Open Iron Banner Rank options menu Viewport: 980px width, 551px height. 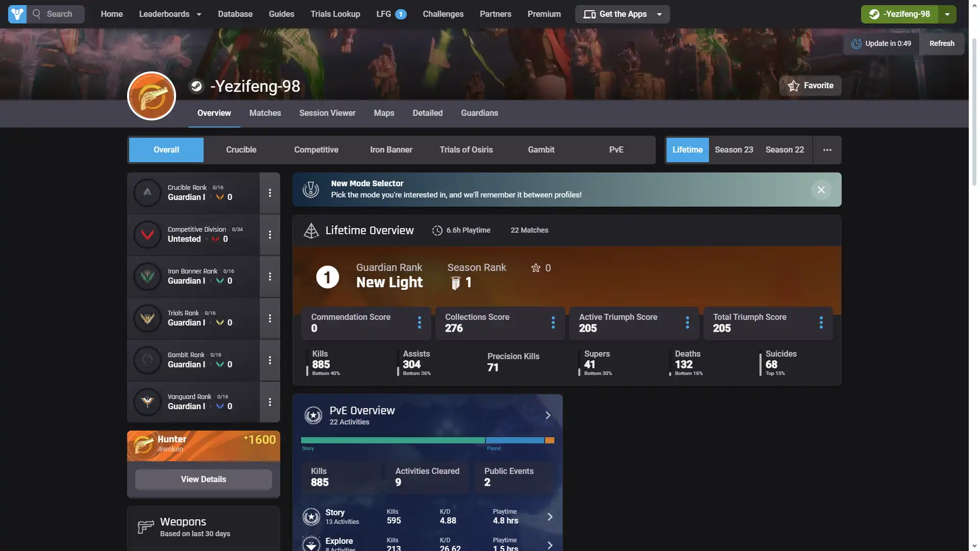(269, 277)
